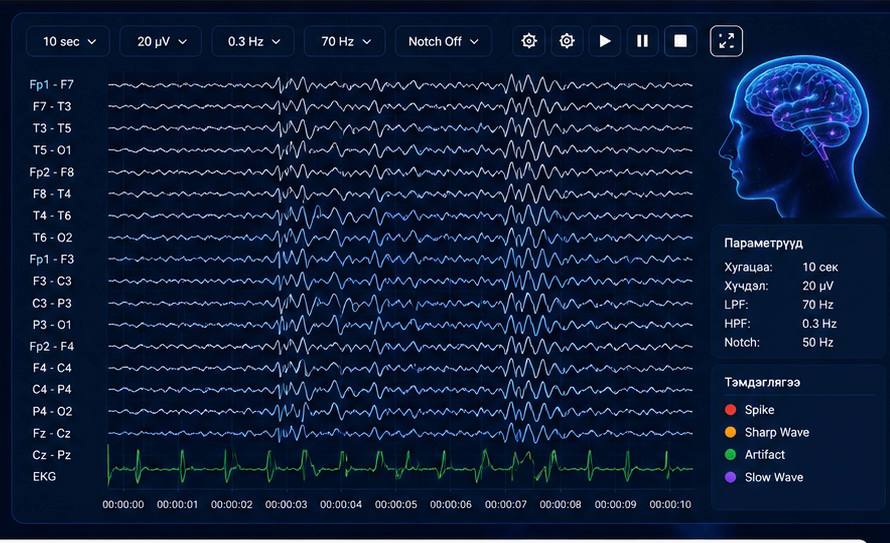Image resolution: width=890 pixels, height=543 pixels.
Task: Click the first settings gear icon
Action: click(x=528, y=41)
